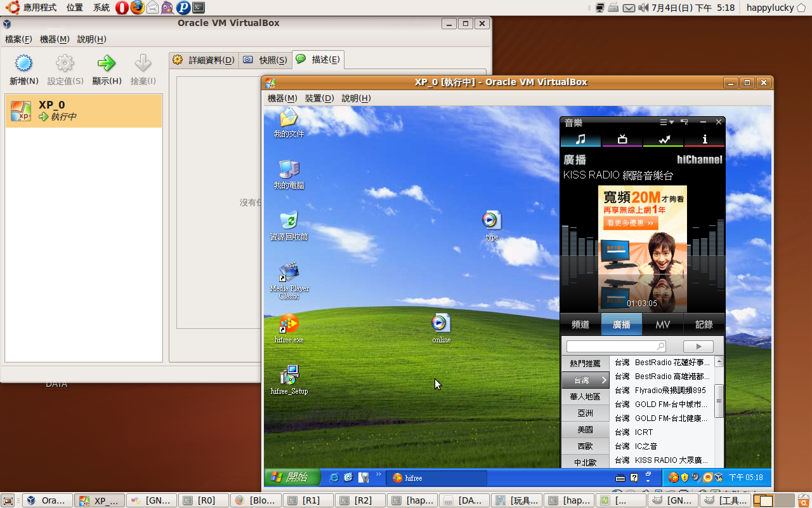812x508 pixels.
Task: Click the 捨棄 (Discard) down arrow icon
Action: pyautogui.click(x=143, y=63)
